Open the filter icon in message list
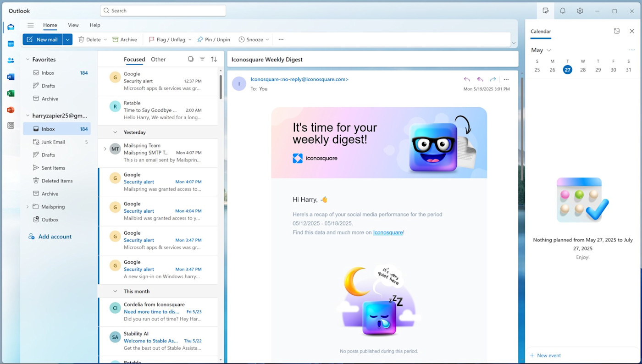642x364 pixels. pyautogui.click(x=202, y=59)
